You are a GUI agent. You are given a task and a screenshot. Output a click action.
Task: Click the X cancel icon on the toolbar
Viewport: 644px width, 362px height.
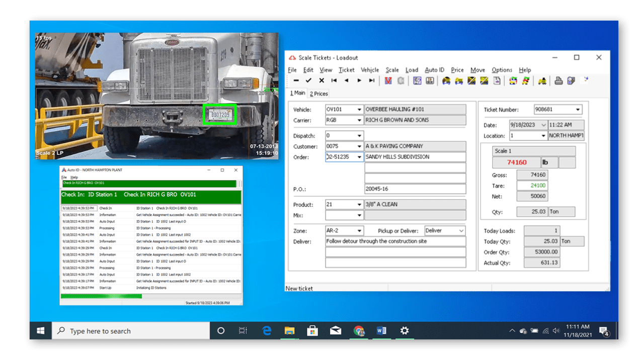pos(320,80)
